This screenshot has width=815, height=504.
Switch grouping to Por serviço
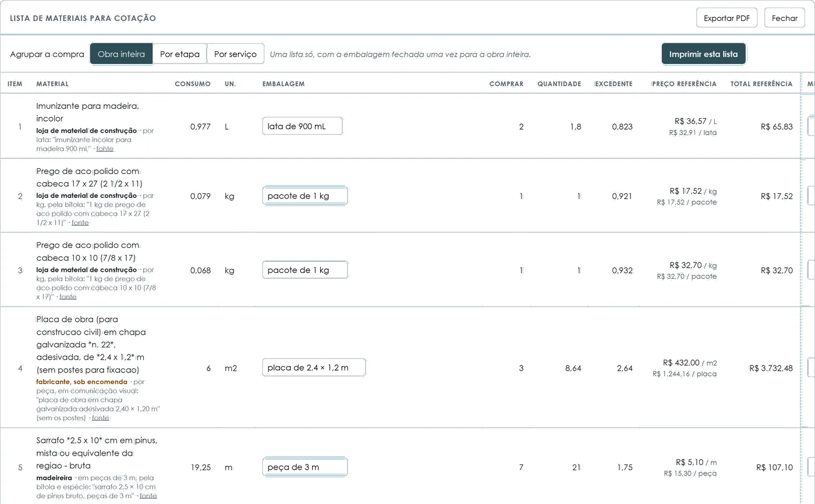pyautogui.click(x=235, y=54)
